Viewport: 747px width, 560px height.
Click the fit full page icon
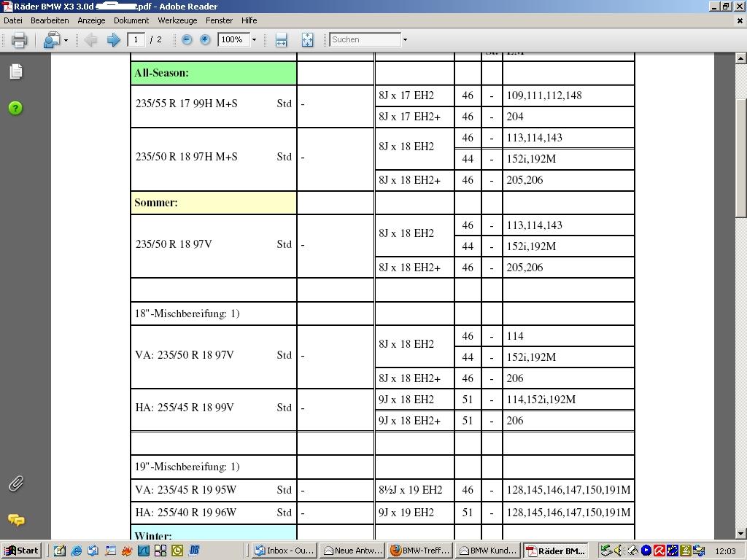[x=307, y=40]
